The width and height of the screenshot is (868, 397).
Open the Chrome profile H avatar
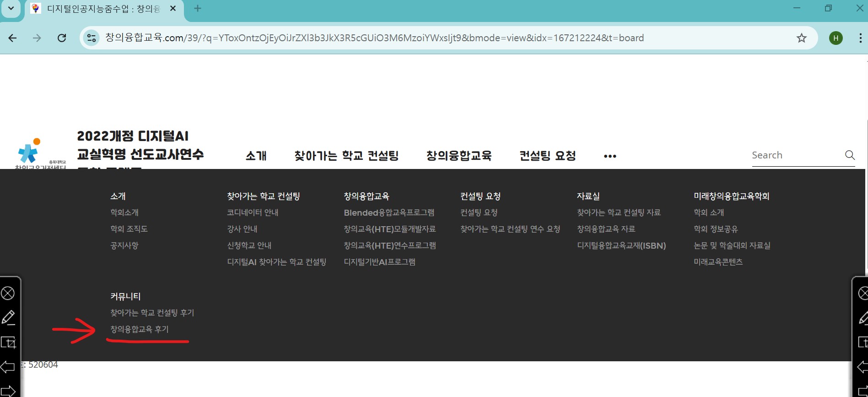836,38
